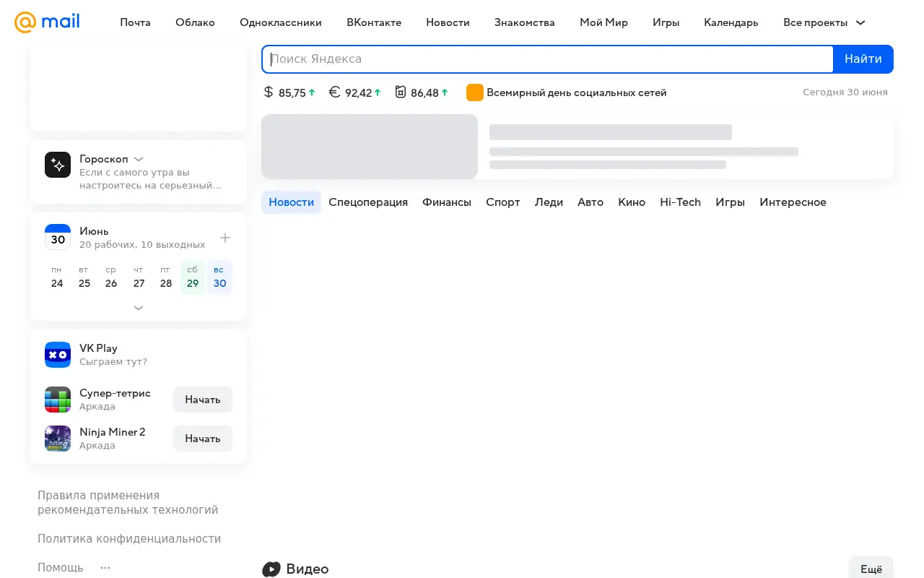Open the Леди news tab
Image resolution: width=924 pixels, height=578 pixels.
[x=549, y=202]
